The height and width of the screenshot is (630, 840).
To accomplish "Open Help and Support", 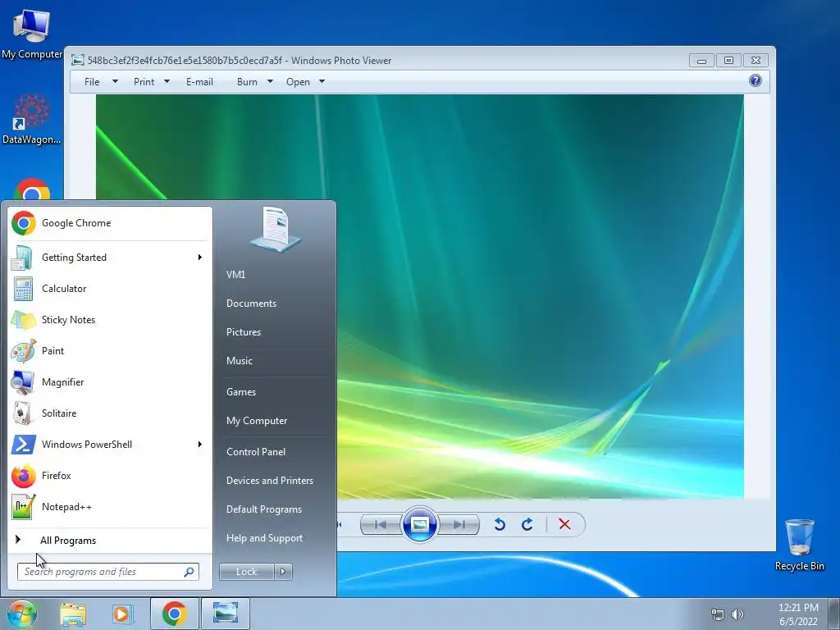I will (x=276, y=538).
